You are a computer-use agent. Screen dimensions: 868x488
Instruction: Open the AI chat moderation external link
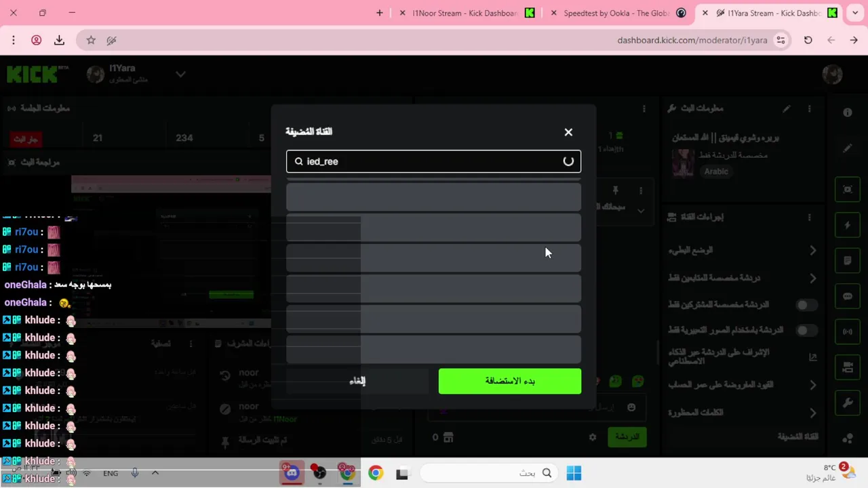[812, 357]
